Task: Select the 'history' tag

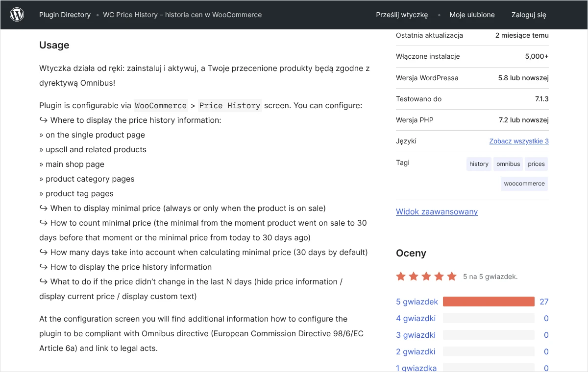Action: click(x=479, y=164)
